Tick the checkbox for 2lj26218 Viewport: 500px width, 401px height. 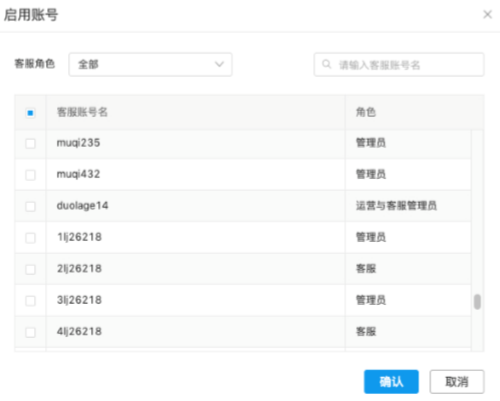[x=30, y=269]
